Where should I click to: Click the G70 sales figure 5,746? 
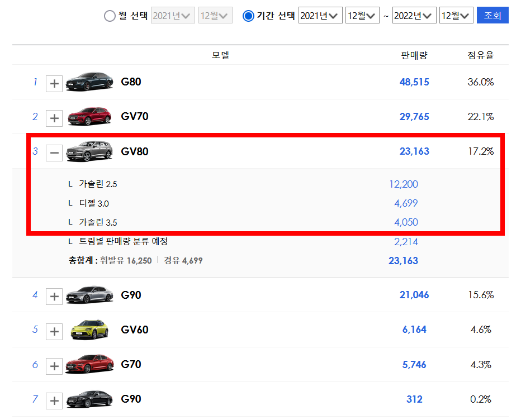tap(414, 365)
